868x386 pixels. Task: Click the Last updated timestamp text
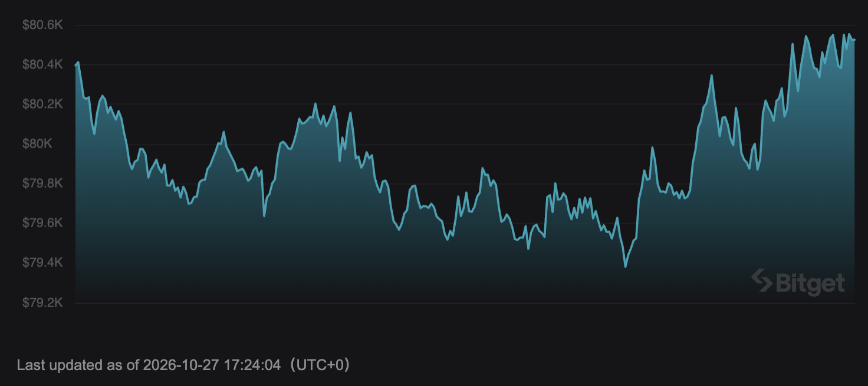pyautogui.click(x=183, y=365)
